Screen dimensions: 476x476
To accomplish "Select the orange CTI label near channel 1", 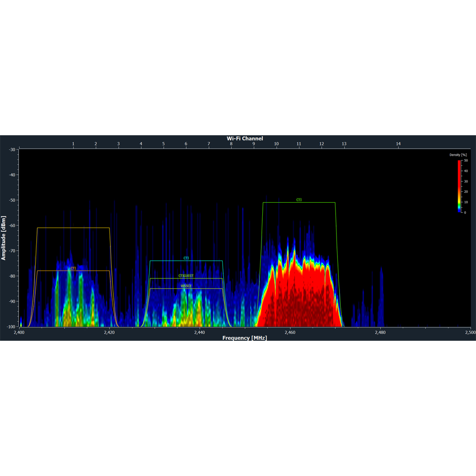I will click(x=73, y=268).
